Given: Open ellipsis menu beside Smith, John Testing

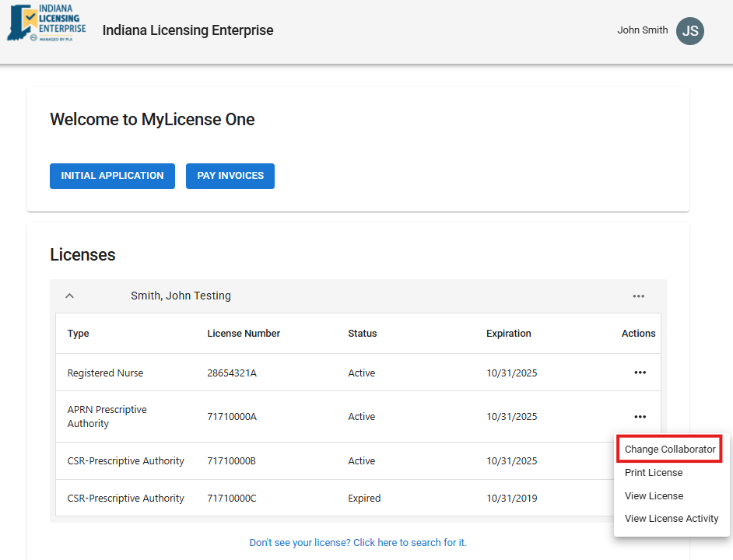Looking at the screenshot, I should (638, 296).
